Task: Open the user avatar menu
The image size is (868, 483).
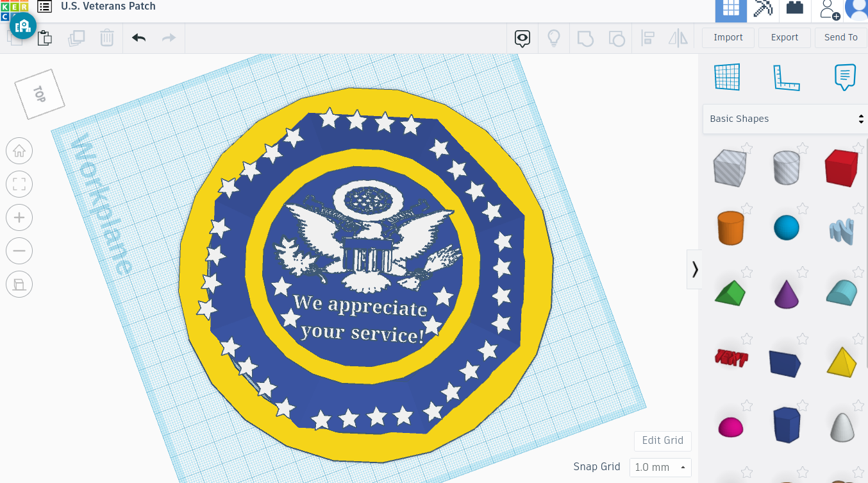Action: [x=858, y=9]
